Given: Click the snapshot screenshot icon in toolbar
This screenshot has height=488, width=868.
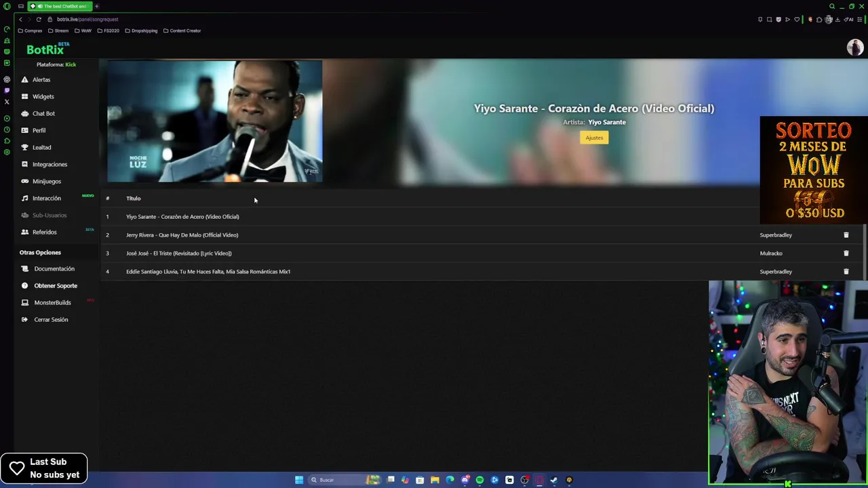Looking at the screenshot, I should click(x=769, y=19).
